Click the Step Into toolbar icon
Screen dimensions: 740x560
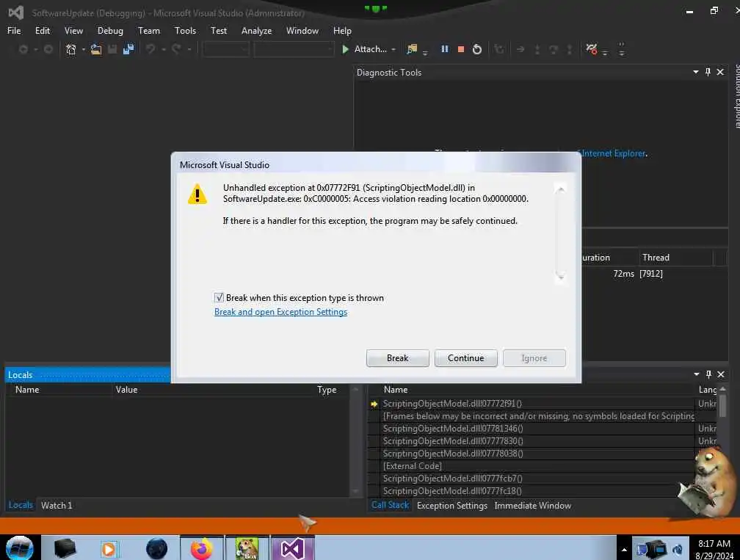(x=537, y=49)
